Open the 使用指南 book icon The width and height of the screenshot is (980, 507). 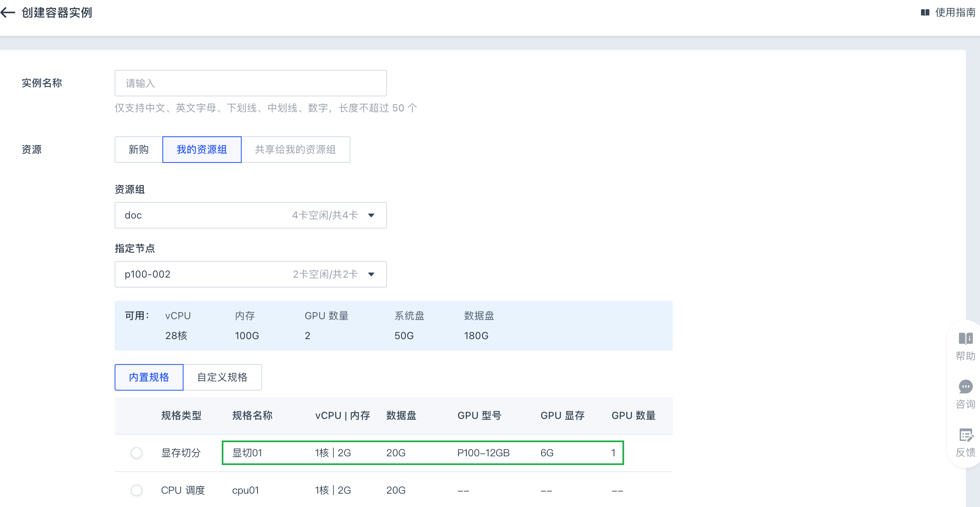coord(925,12)
